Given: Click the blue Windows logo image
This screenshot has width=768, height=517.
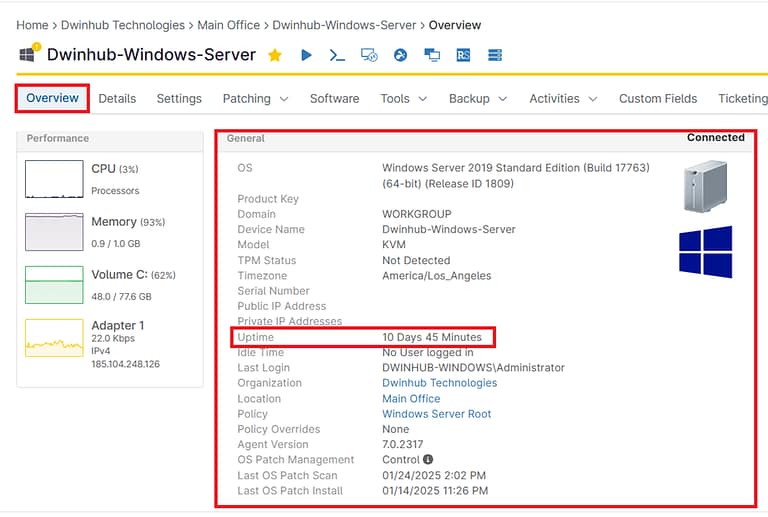Looking at the screenshot, I should click(x=705, y=252).
